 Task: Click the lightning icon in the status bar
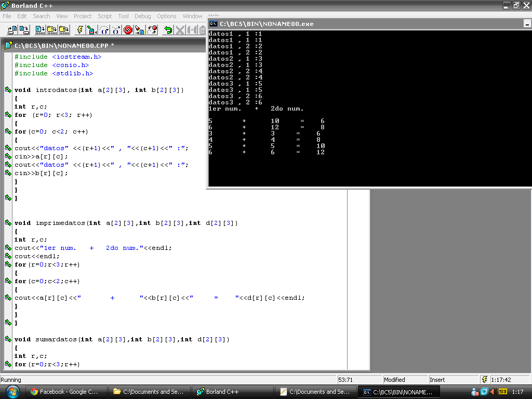tap(485, 379)
